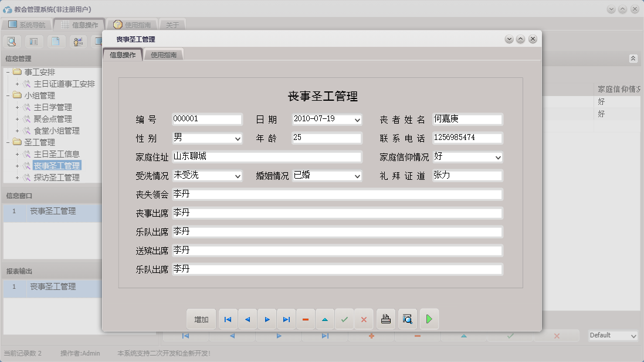Select the print icon in the dialog toolbar

point(385,319)
